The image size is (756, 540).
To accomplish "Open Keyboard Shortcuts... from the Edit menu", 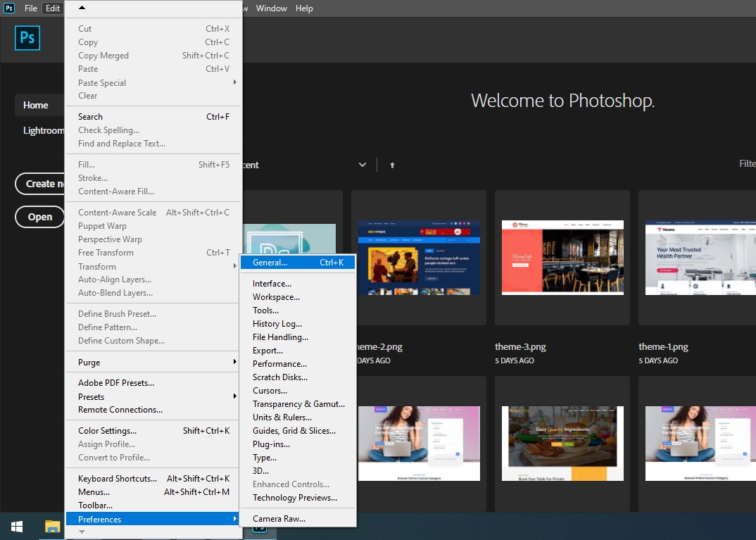I will click(x=118, y=479).
